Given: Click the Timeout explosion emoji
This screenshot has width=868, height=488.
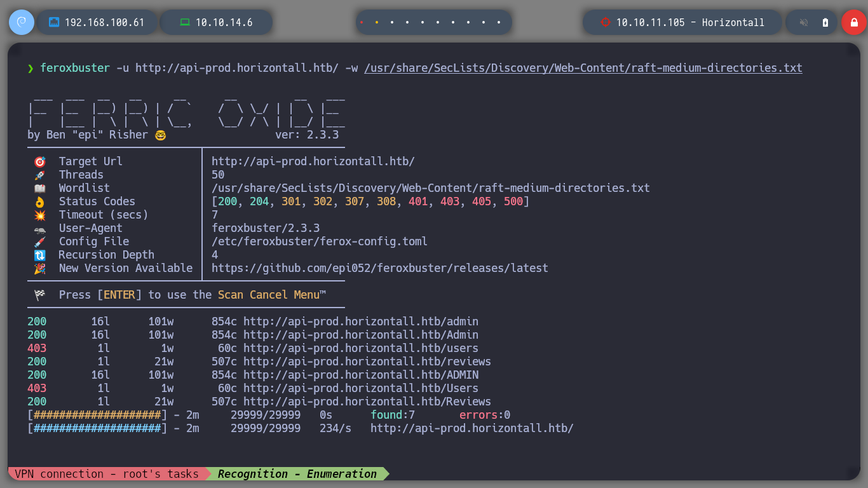Looking at the screenshot, I should [39, 215].
